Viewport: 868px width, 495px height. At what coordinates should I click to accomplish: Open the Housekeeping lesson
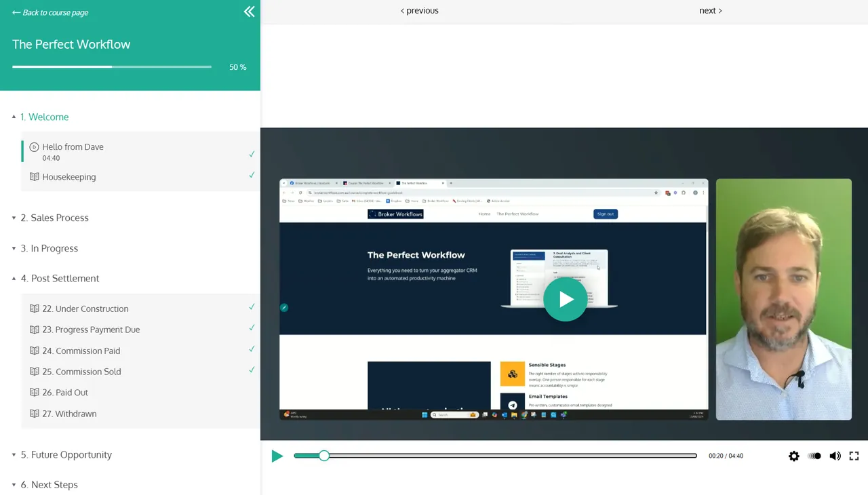140,176
